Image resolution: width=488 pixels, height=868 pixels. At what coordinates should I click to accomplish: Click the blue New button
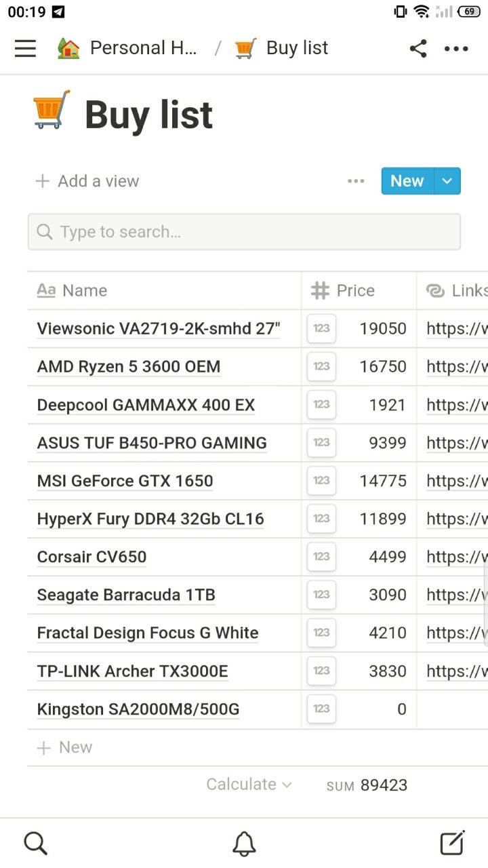[x=407, y=181]
